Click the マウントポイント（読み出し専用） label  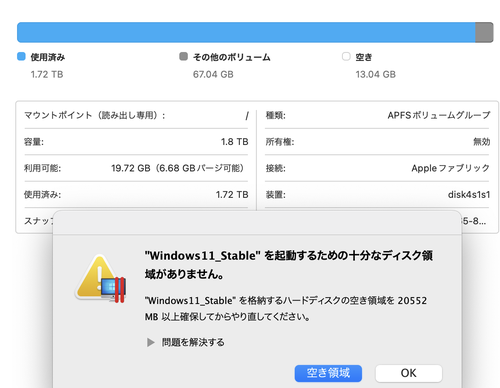[95, 115]
